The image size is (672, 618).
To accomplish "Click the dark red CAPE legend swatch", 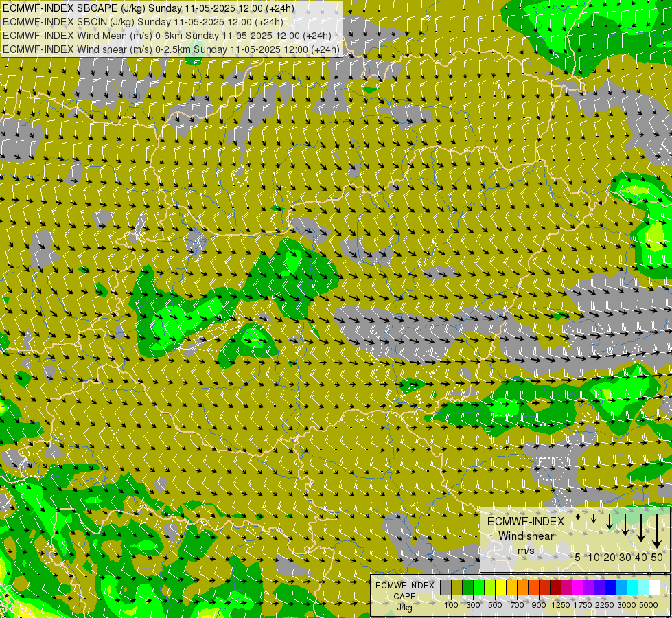I will tap(556, 587).
